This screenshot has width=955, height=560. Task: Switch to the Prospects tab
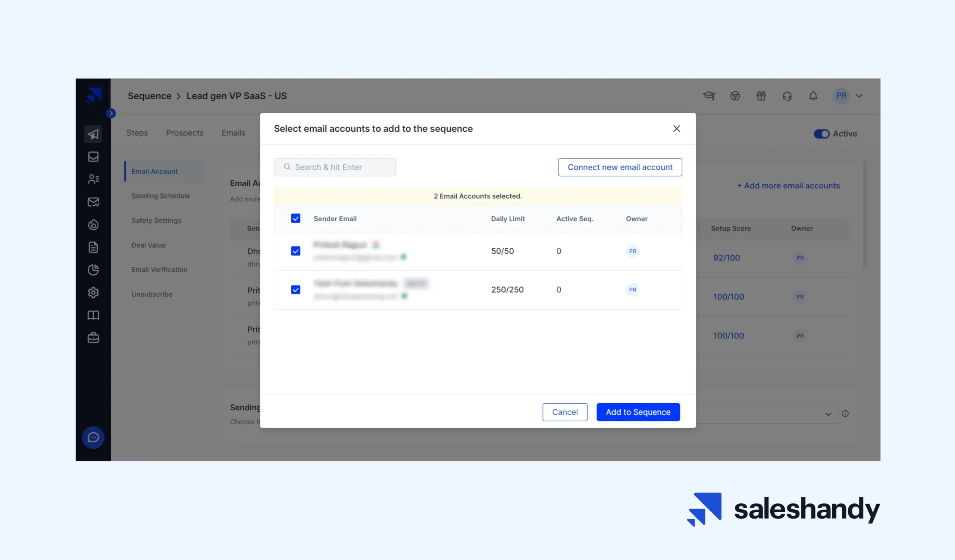point(185,132)
